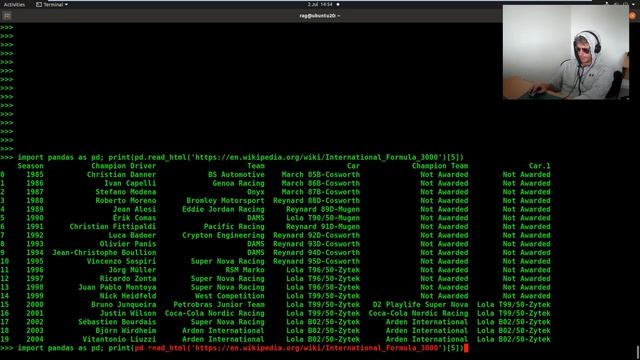Select the driver name Jean-Christophe Boullion
This screenshot has width=640, height=360.
point(104,253)
